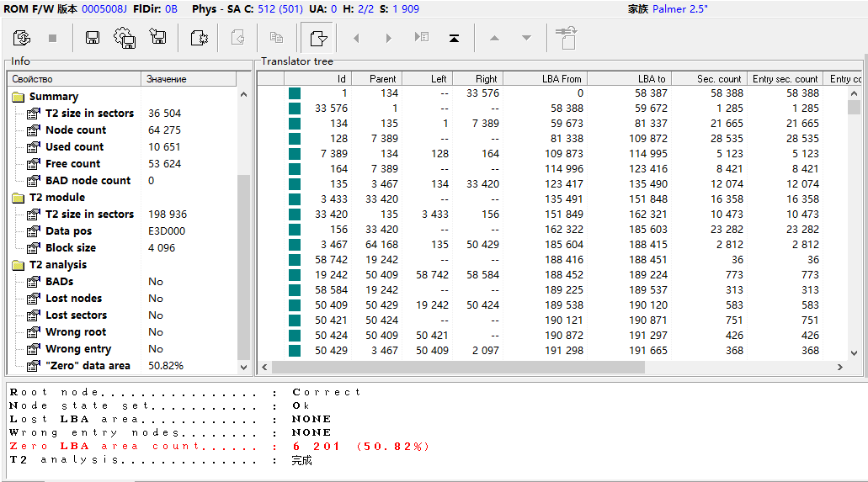Click the Data pos property icon
The width and height of the screenshot is (868, 482).
pos(34,230)
